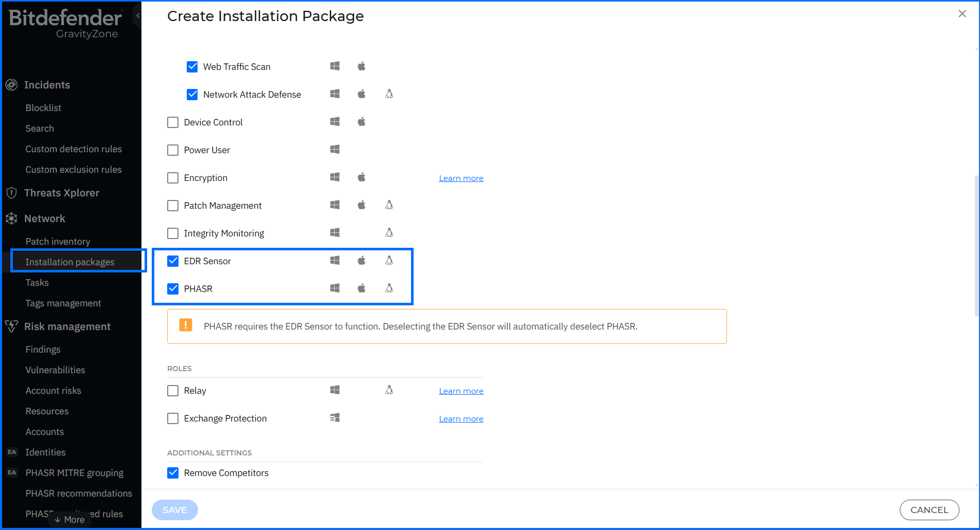The width and height of the screenshot is (980, 530).
Task: Click the Linux icon beside Relay
Action: [389, 390]
